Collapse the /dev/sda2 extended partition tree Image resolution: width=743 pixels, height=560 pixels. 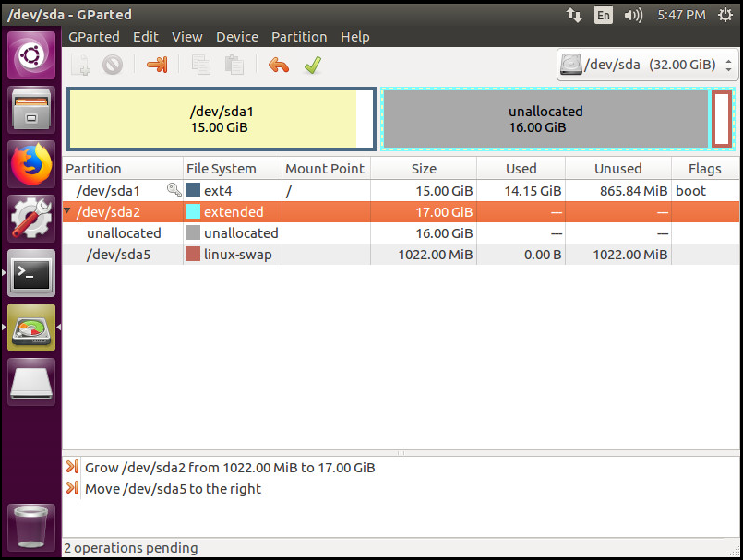point(67,212)
